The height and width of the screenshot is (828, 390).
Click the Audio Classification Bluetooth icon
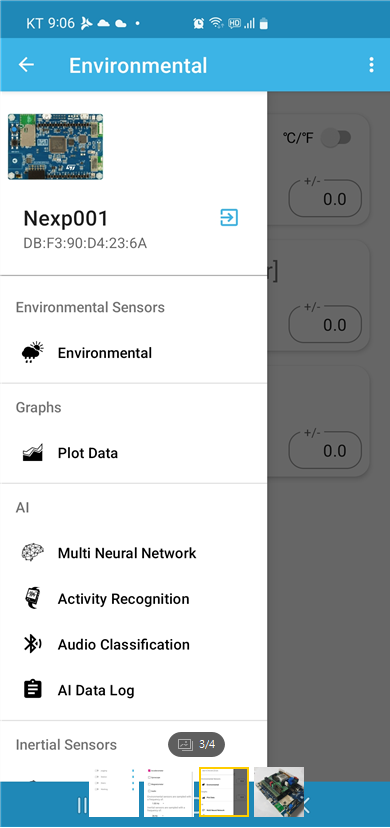click(33, 644)
